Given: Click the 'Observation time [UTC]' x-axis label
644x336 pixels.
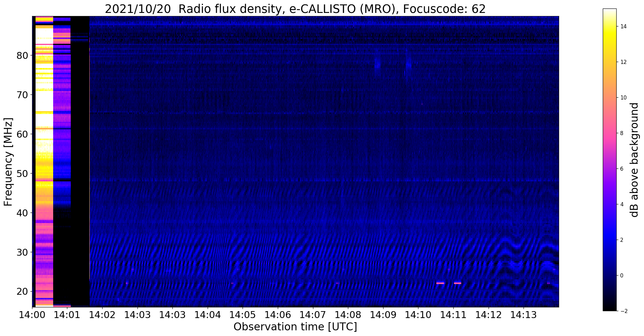Looking at the screenshot, I should coord(295,327).
